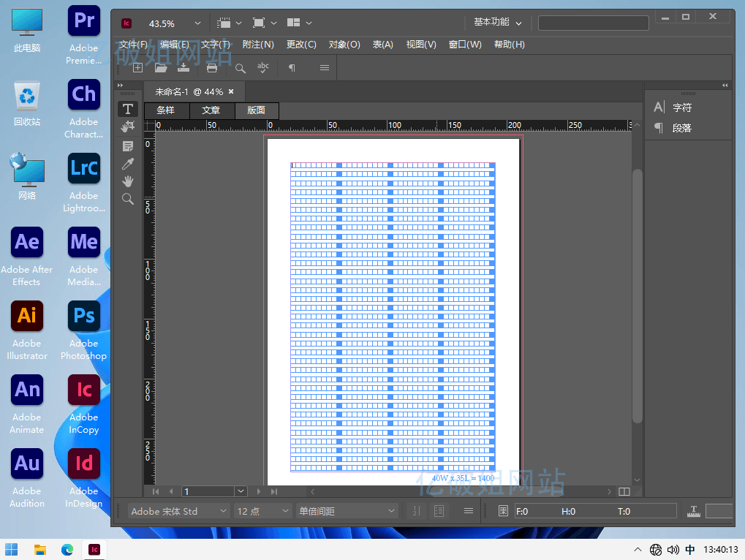Click the Print icon in toolbar
The width and height of the screenshot is (745, 560).
click(x=212, y=68)
